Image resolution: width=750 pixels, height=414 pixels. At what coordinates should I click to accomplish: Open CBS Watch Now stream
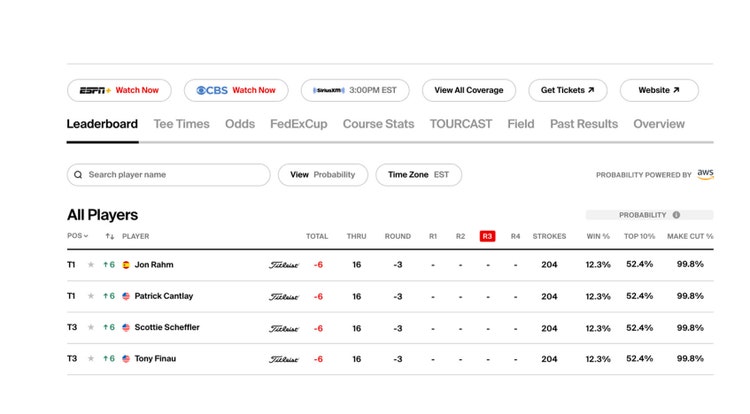coord(236,90)
